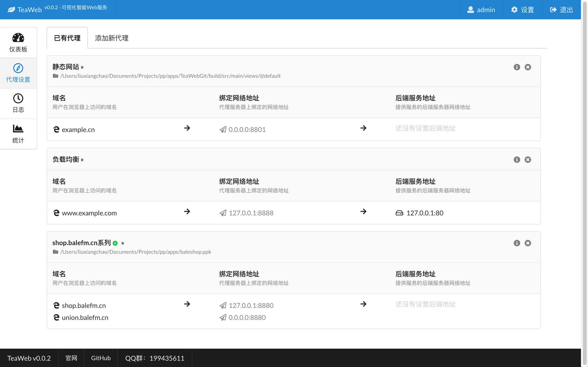The height and width of the screenshot is (367, 588).
Task: Expand 负载均衡 » proxy title
Action: (68, 159)
